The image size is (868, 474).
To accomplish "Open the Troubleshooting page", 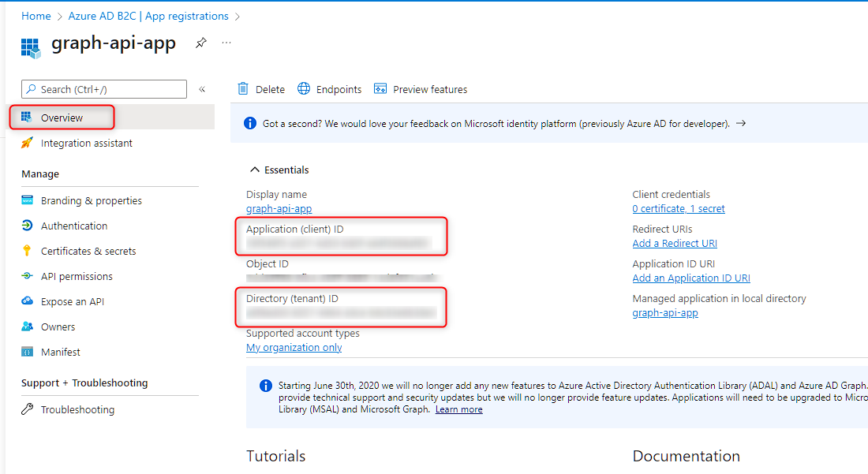I will coord(77,410).
